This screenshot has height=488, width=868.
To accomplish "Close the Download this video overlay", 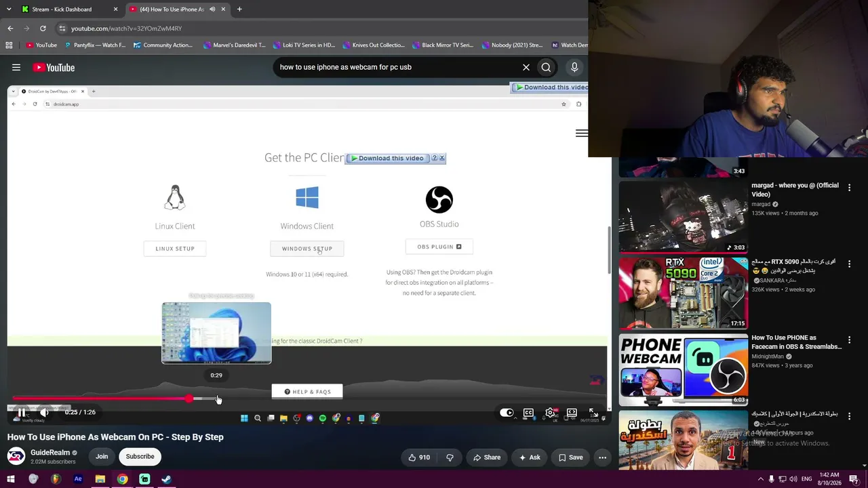I will 441,158.
